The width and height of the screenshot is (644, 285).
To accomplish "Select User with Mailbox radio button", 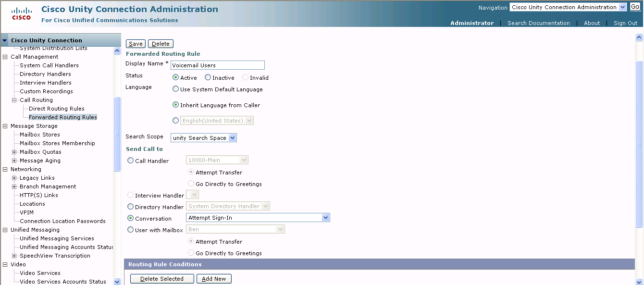I will (x=131, y=230).
